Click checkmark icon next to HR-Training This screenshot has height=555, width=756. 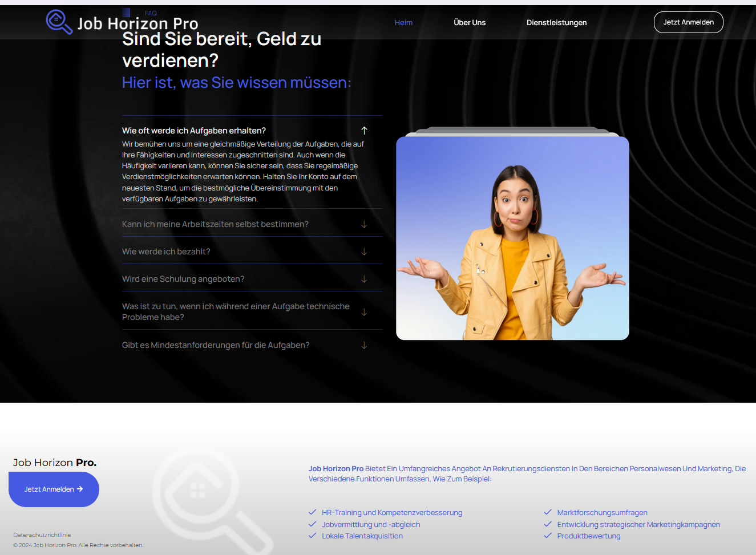click(x=312, y=512)
